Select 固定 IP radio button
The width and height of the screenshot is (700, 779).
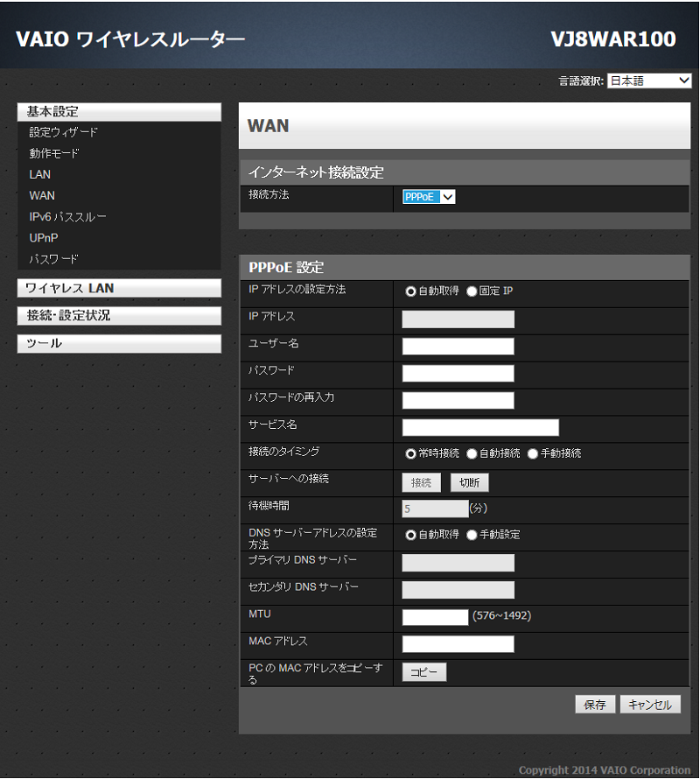click(x=472, y=291)
